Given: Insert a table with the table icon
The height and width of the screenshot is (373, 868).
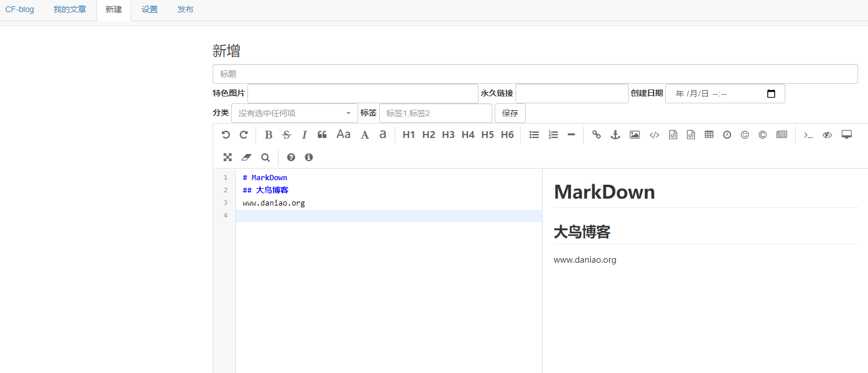Looking at the screenshot, I should 709,135.
